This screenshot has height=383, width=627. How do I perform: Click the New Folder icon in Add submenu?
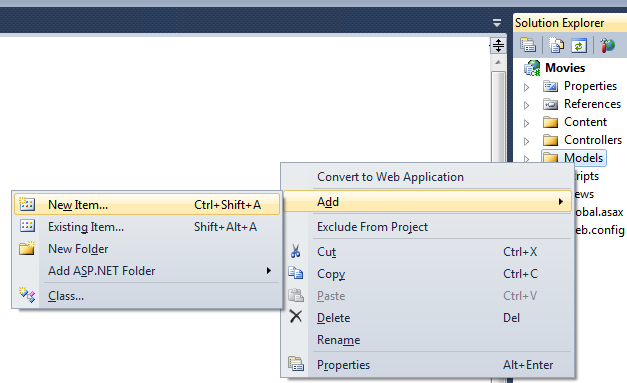coord(27,248)
